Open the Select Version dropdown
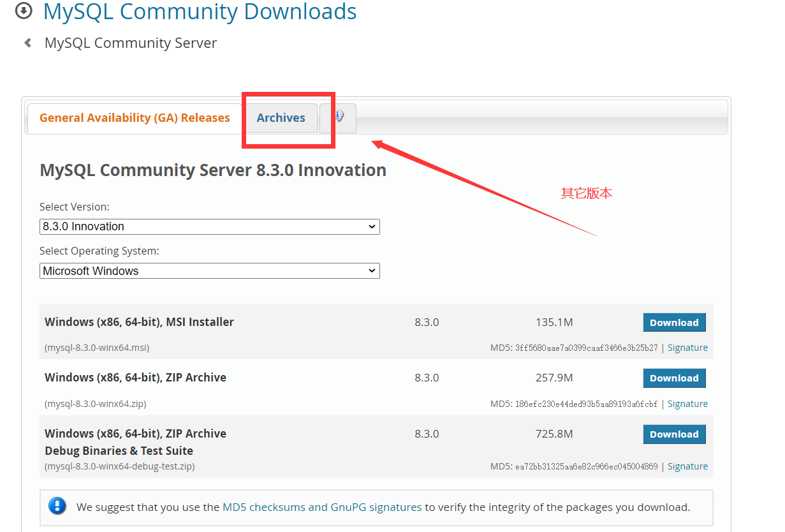The height and width of the screenshot is (532, 785). click(x=209, y=226)
